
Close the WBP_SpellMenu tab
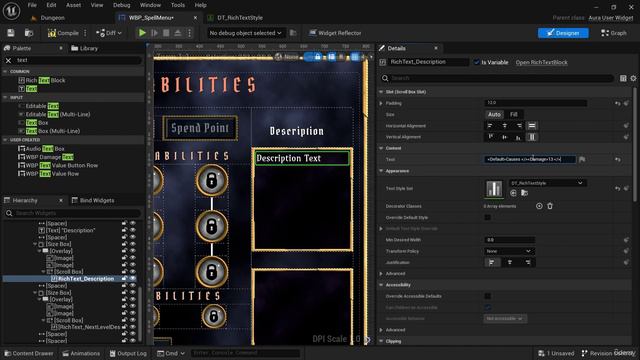[195, 18]
